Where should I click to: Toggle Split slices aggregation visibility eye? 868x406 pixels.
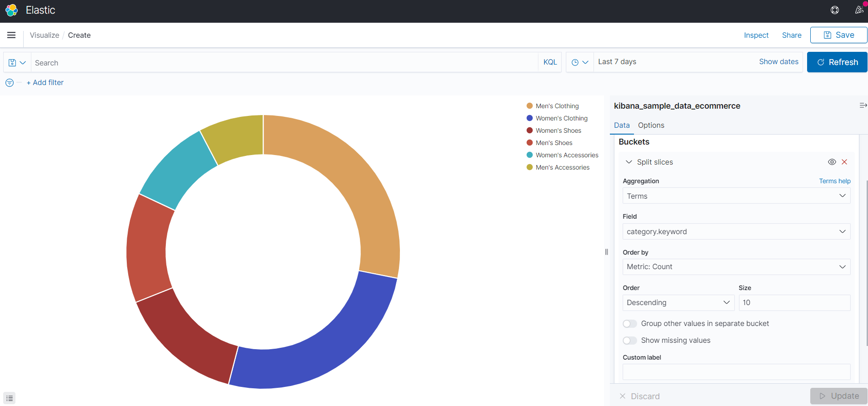(832, 162)
